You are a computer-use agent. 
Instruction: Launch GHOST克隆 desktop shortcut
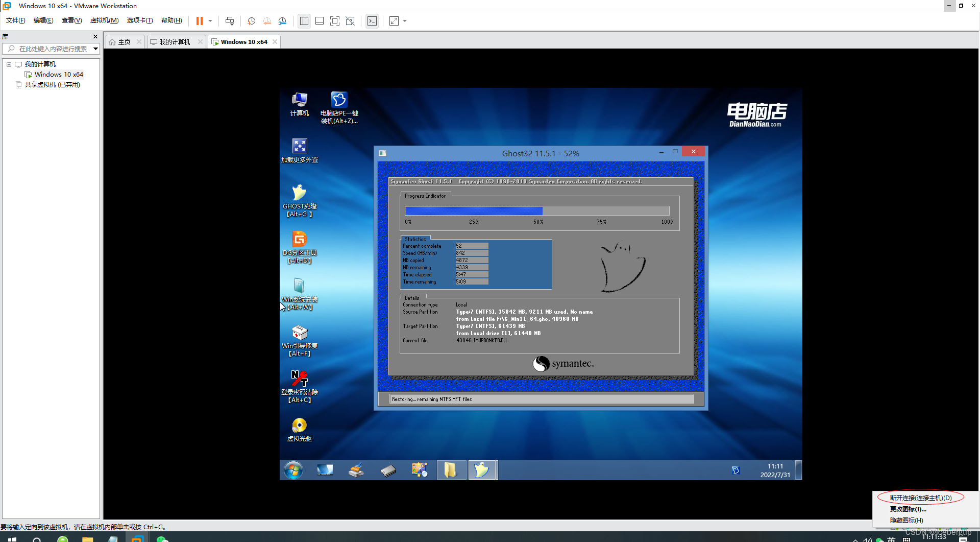tap(299, 201)
